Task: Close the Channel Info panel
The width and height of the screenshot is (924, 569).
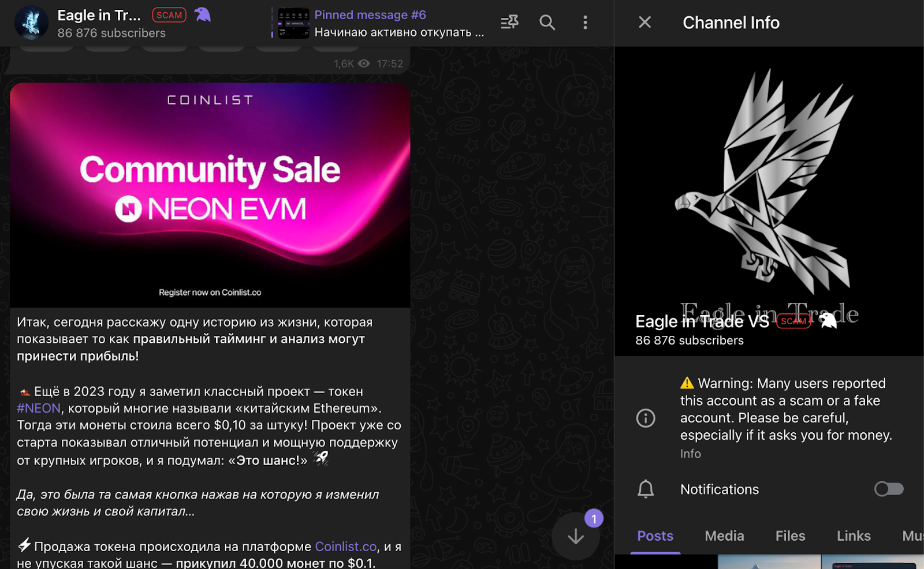Action: [644, 23]
